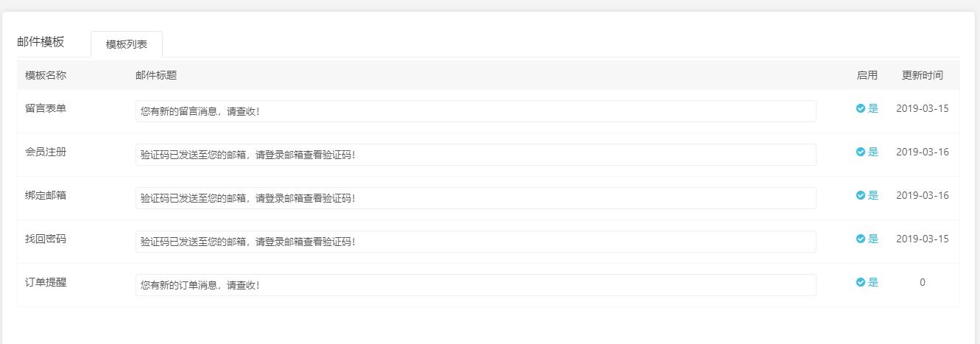Focus the 会员注册 email title field
Image resolution: width=980 pixels, height=344 pixels.
(476, 155)
